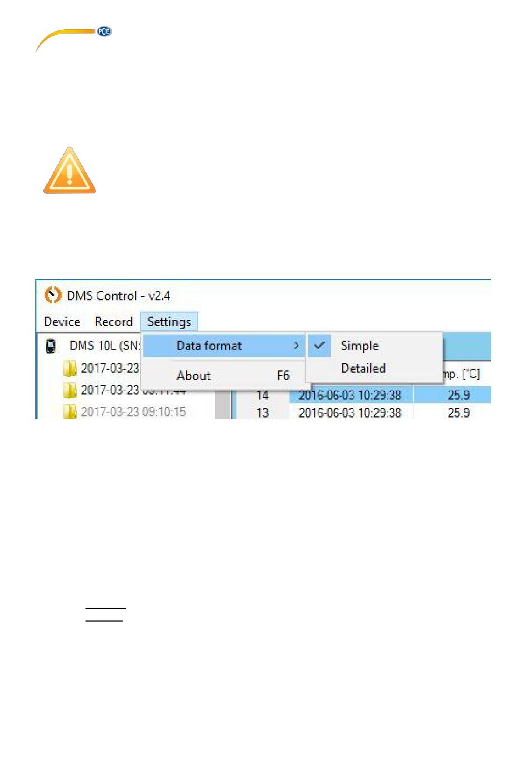Click second 2017-03-23 folder icon
Image resolution: width=532 pixels, height=775 pixels.
click(70, 390)
